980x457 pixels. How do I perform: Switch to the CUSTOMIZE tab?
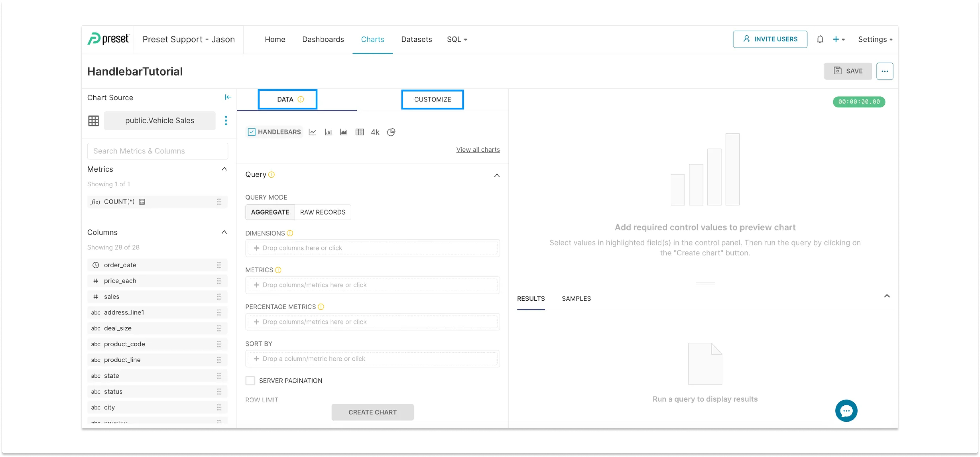(432, 99)
